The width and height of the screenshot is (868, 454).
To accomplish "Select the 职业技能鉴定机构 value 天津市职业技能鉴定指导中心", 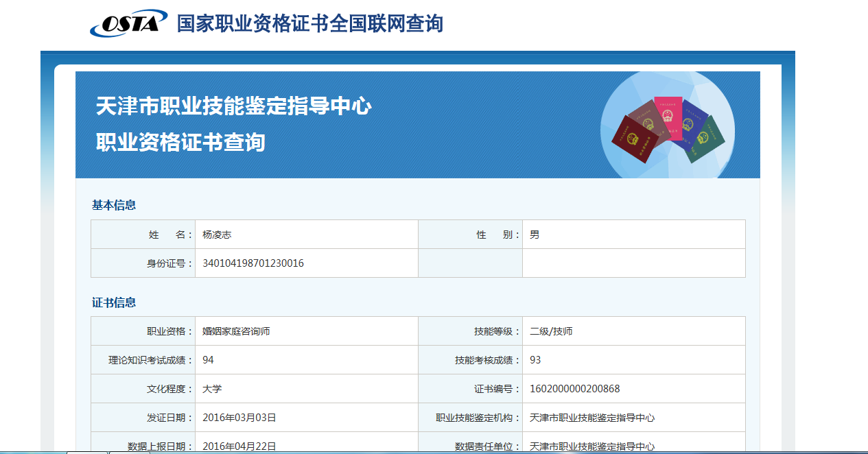I will [592, 418].
